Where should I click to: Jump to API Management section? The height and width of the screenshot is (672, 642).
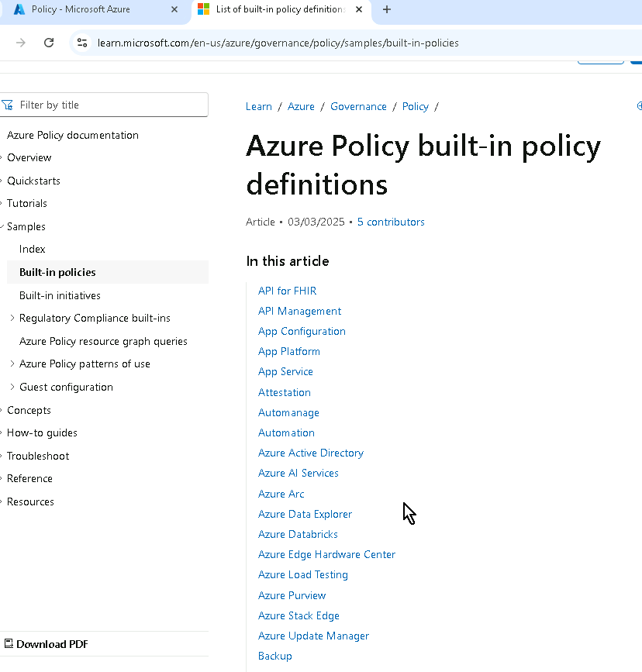pos(300,311)
